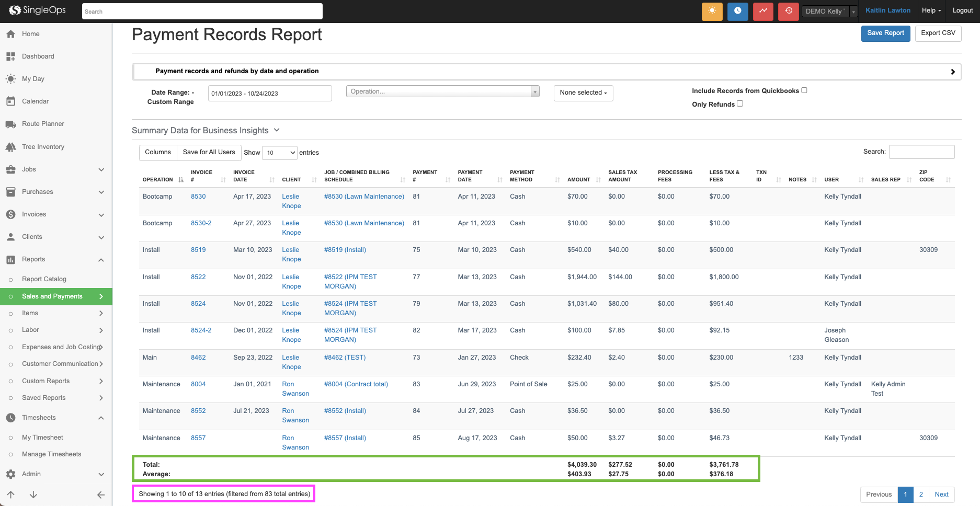Open the None selected dropdown

(583, 93)
